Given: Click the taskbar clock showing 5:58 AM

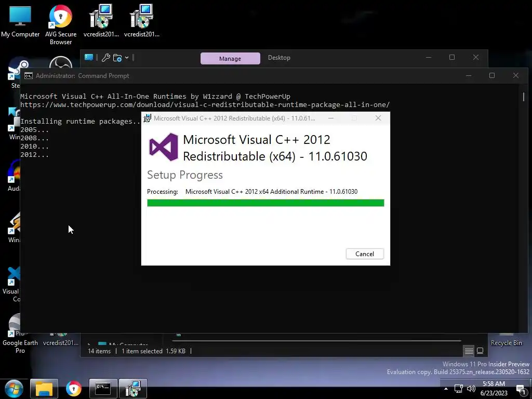Looking at the screenshot, I should tap(494, 389).
